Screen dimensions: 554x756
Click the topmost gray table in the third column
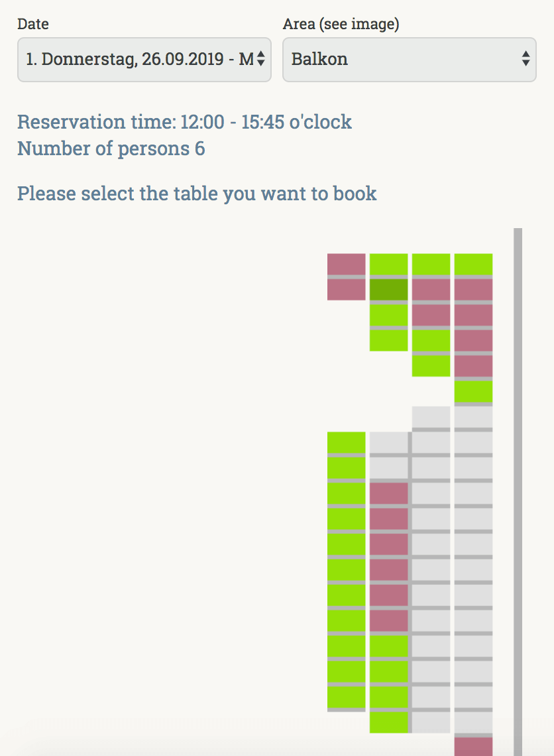point(431,417)
